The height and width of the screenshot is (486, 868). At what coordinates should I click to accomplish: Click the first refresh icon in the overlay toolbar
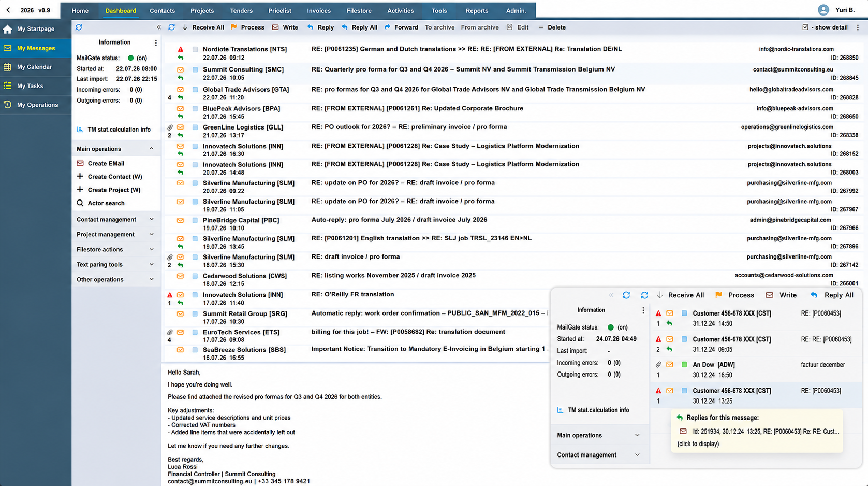click(626, 295)
